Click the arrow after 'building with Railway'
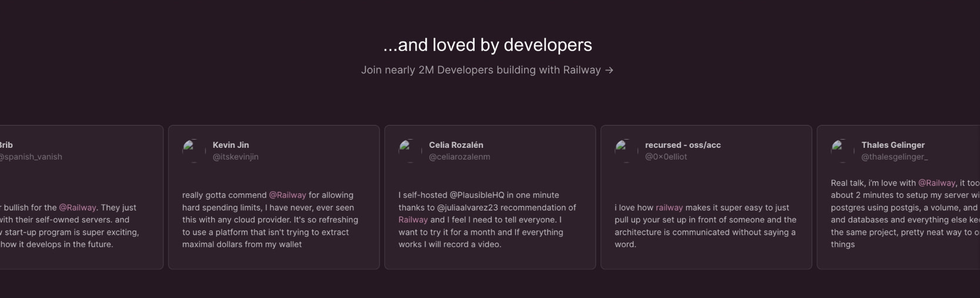 [609, 70]
